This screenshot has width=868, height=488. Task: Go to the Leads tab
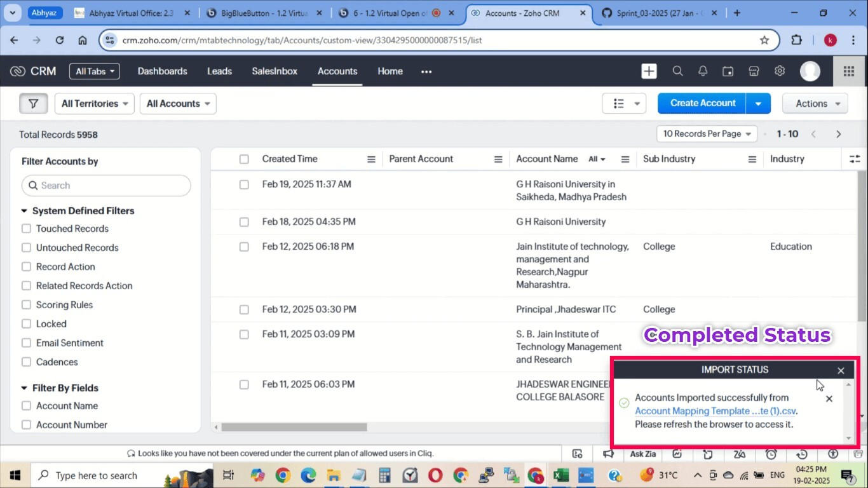click(x=219, y=71)
